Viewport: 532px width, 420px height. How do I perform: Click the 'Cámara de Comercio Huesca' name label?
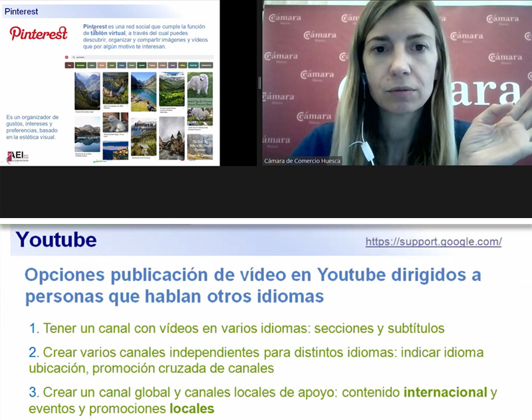click(302, 161)
